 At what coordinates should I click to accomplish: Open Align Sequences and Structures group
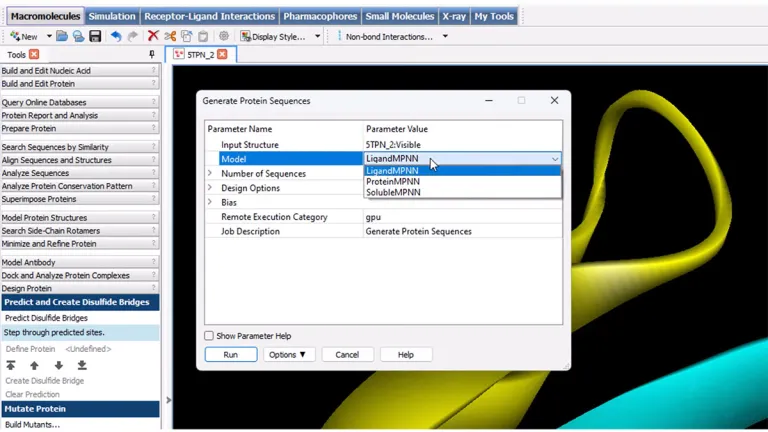(79, 160)
